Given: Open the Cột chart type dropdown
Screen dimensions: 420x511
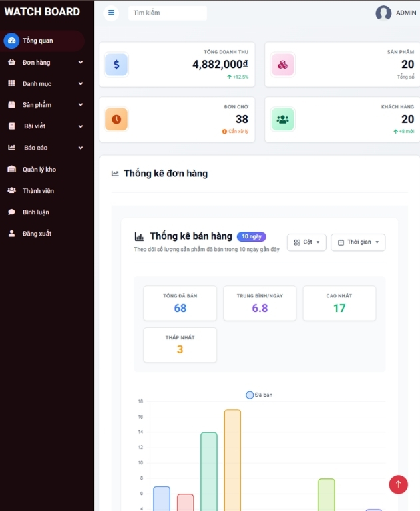Looking at the screenshot, I should (306, 242).
